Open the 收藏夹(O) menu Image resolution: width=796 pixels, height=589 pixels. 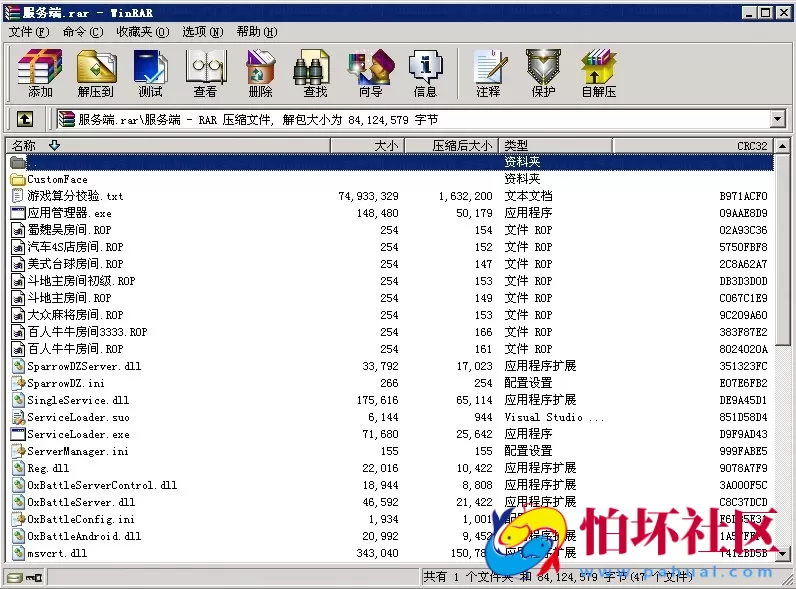[143, 32]
